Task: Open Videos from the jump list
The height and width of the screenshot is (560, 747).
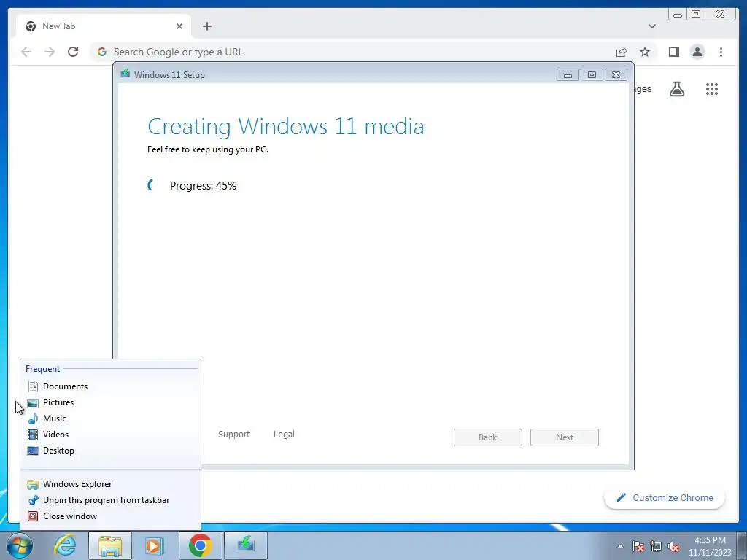Action: pos(111,435)
